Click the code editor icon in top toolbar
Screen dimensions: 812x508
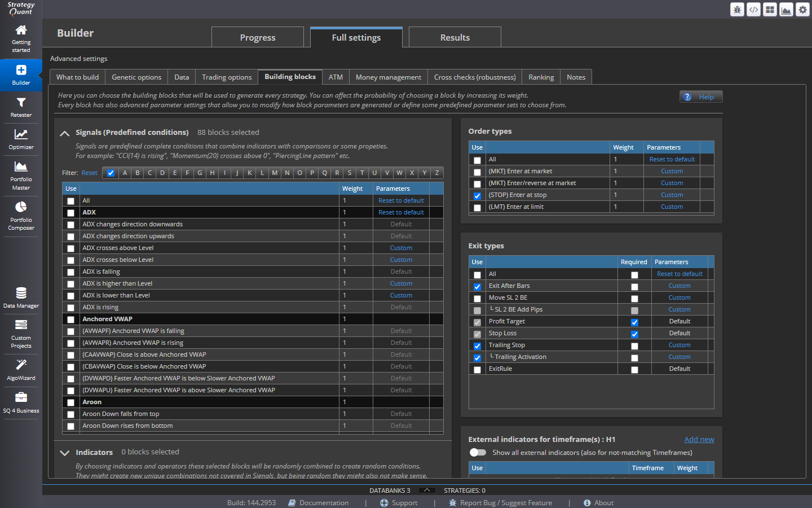[753, 10]
